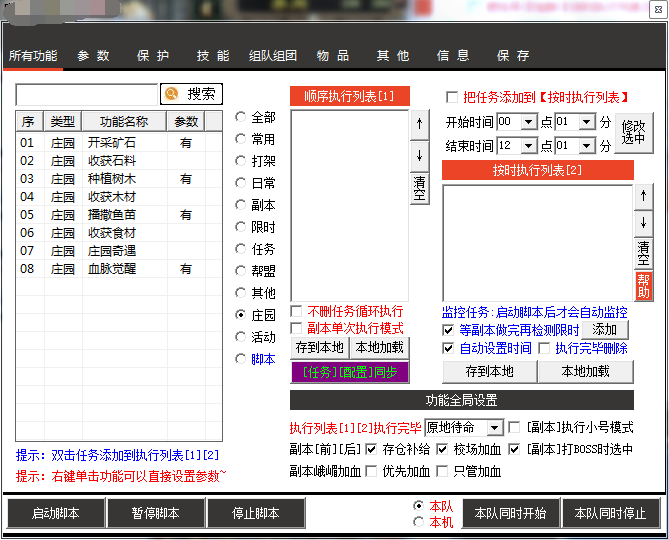This screenshot has width=669, height=540.
Task: Click the 搜索 search button
Action: tap(191, 94)
